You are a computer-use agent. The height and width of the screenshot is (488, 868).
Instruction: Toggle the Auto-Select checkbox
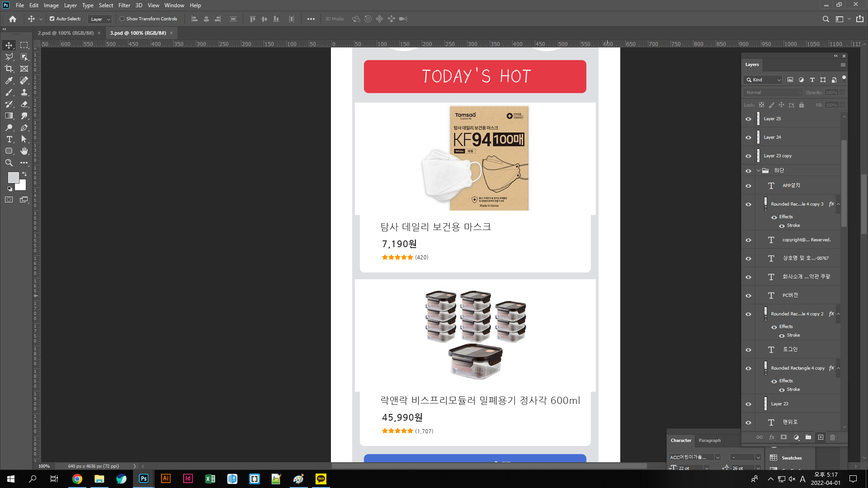coord(52,19)
